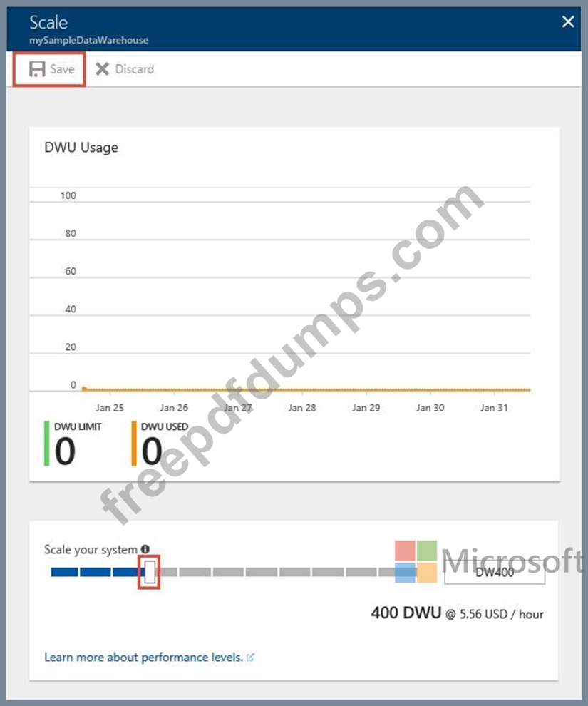This screenshot has width=588, height=706.
Task: Click the Discard X icon
Action: tap(103, 69)
